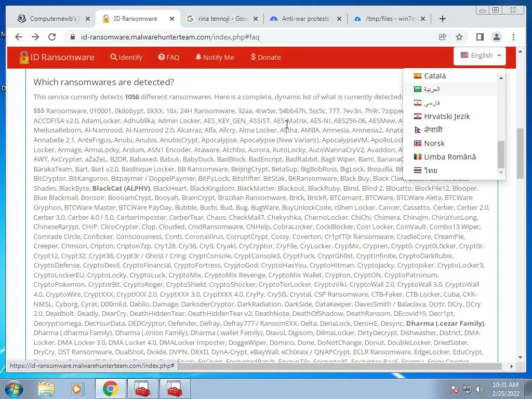Open Chrome's three-dot menu

coord(513,37)
